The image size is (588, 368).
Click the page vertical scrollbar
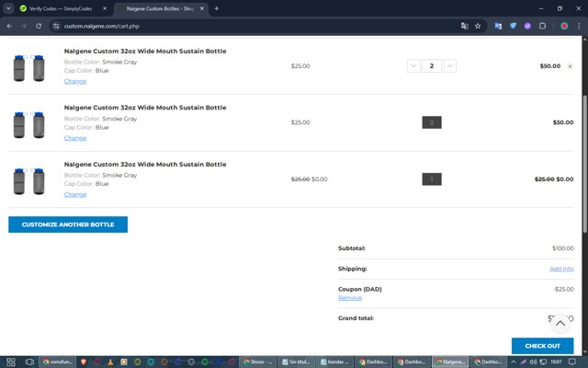click(585, 164)
